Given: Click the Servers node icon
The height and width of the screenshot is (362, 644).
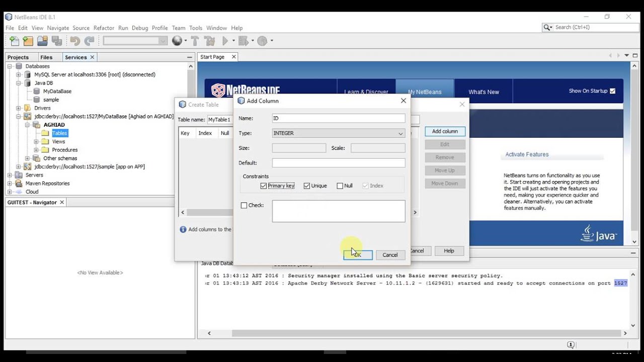Looking at the screenshot, I should tap(19, 175).
